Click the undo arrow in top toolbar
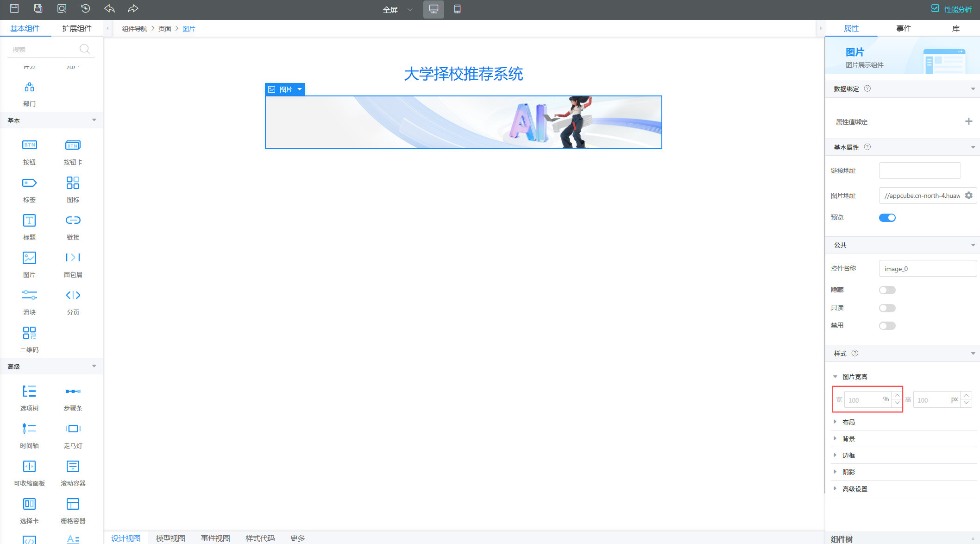Viewport: 980px width, 544px height. 109,9
